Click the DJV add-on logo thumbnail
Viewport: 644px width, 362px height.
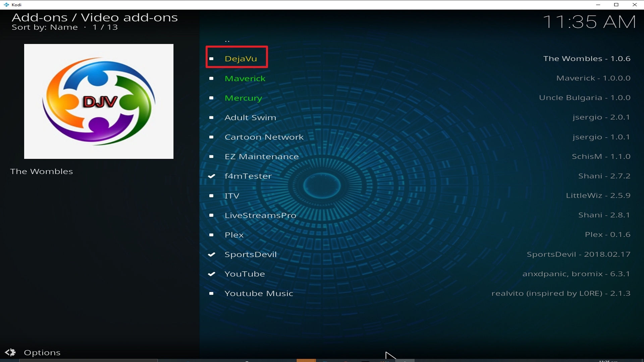coord(99,101)
